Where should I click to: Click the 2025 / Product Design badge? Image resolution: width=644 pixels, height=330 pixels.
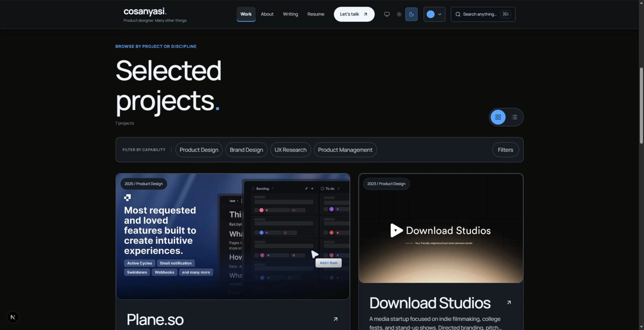pyautogui.click(x=144, y=184)
